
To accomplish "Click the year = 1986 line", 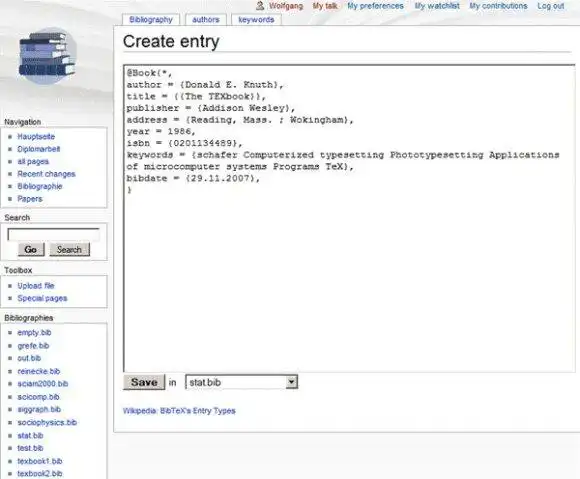I will coord(161,131).
